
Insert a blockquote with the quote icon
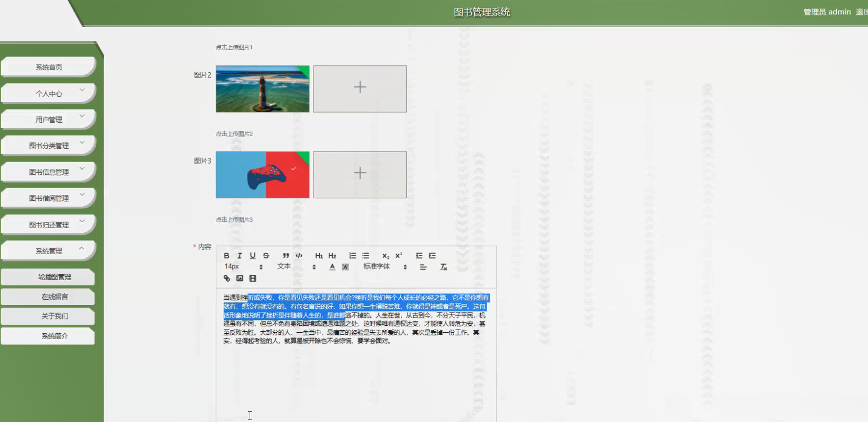click(x=286, y=256)
